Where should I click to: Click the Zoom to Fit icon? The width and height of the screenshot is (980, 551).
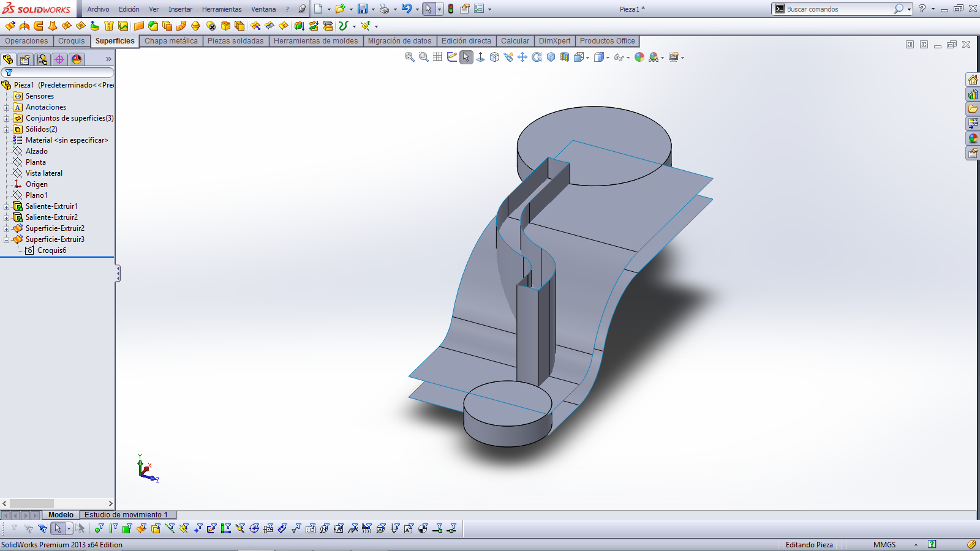tap(410, 57)
